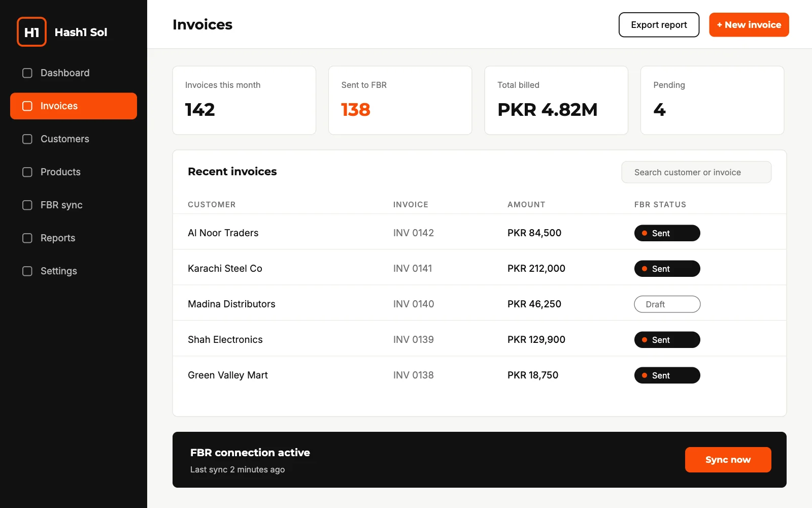The width and height of the screenshot is (812, 508).
Task: Click the FBR sync sidebar icon
Action: click(27, 205)
